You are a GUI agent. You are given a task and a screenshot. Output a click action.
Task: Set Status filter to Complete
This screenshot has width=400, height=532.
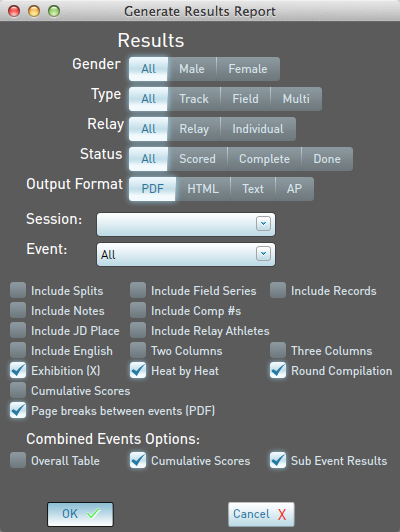point(264,159)
